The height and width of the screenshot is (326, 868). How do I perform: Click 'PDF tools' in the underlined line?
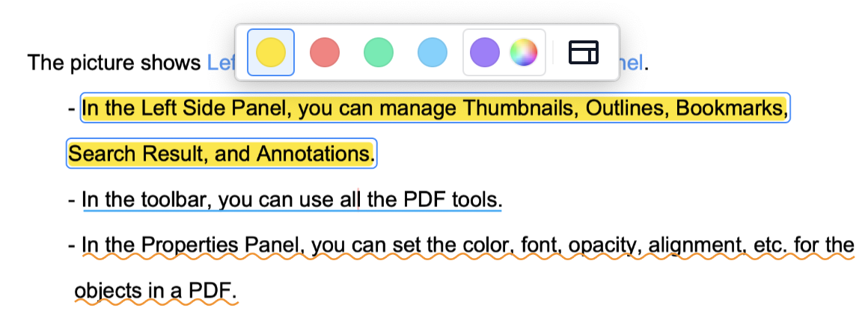(x=452, y=200)
